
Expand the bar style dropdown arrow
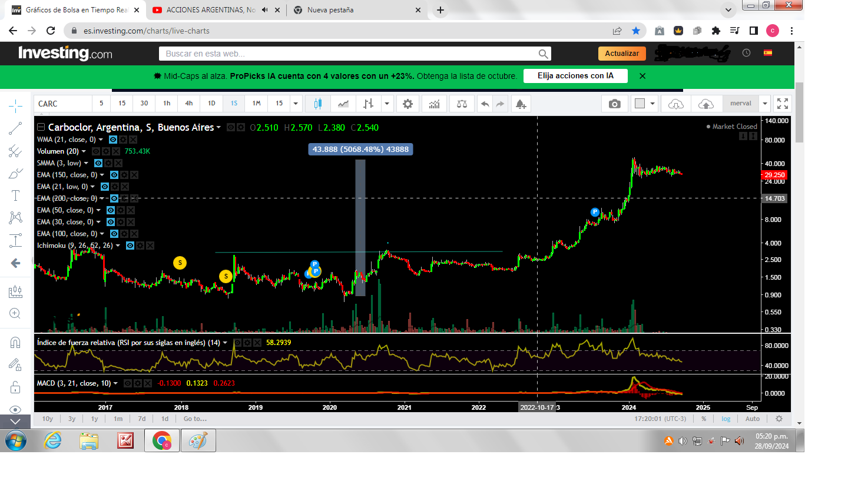387,104
